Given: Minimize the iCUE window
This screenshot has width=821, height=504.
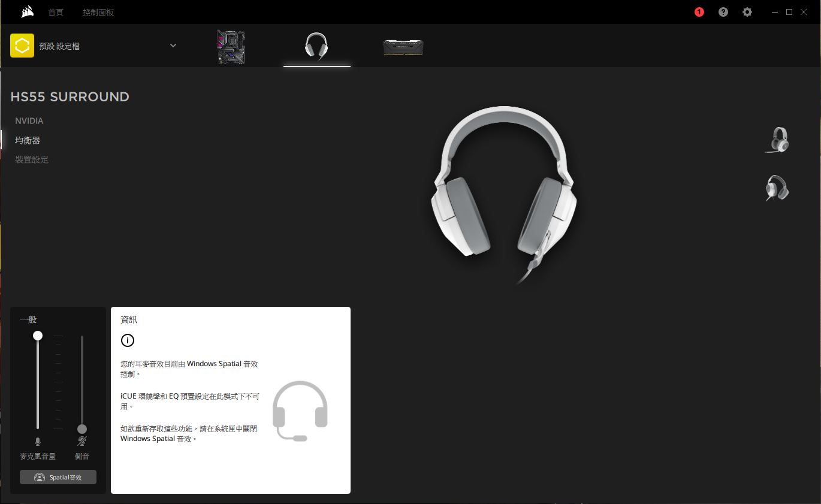Looking at the screenshot, I should point(775,12).
